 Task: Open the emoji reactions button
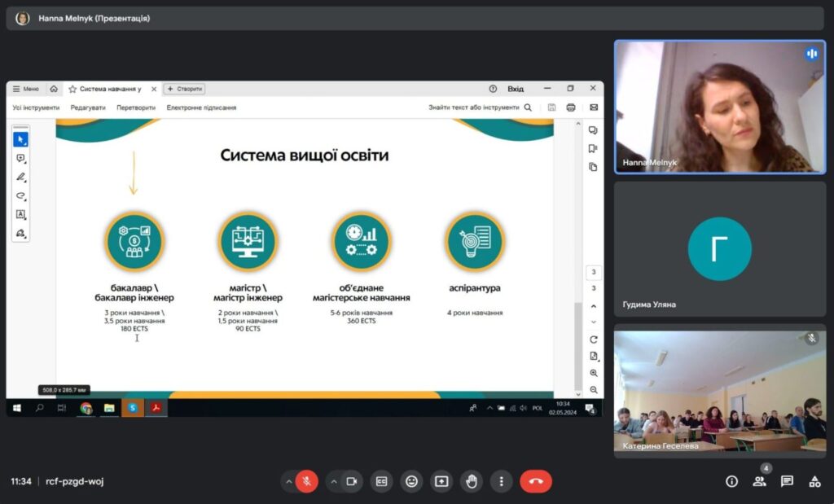[411, 481]
